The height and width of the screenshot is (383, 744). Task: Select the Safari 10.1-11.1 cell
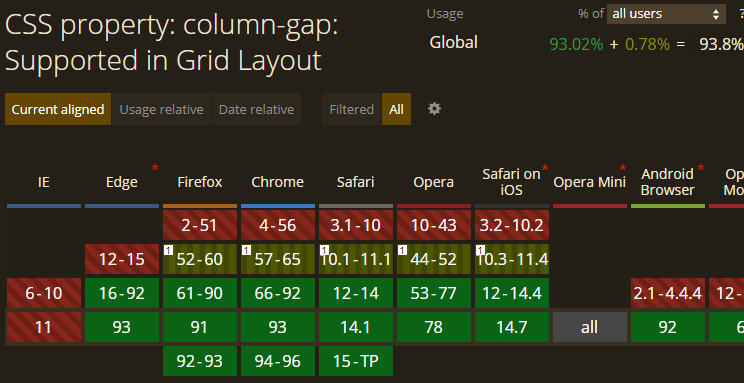coord(356,259)
